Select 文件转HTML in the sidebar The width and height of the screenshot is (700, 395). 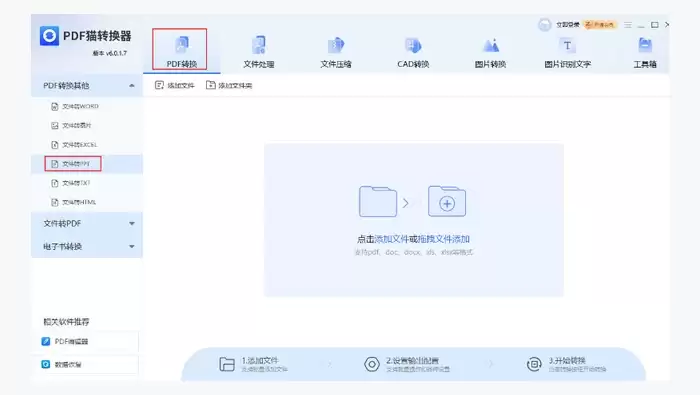pyautogui.click(x=87, y=202)
